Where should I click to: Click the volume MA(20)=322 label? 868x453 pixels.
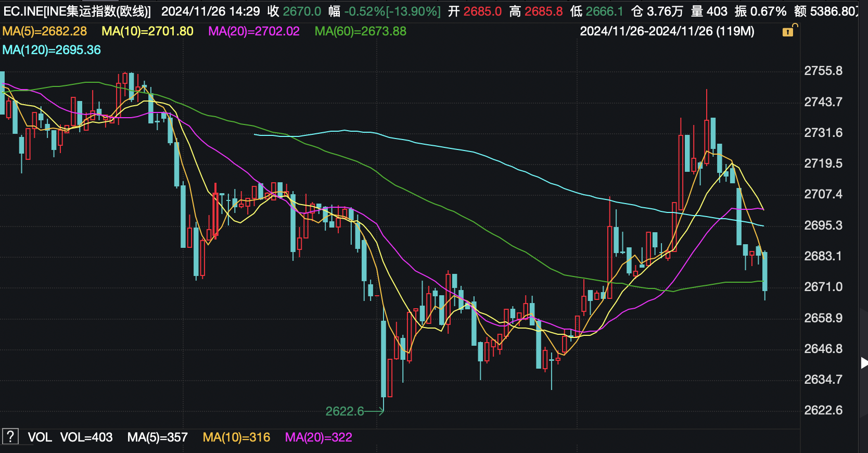click(x=318, y=437)
